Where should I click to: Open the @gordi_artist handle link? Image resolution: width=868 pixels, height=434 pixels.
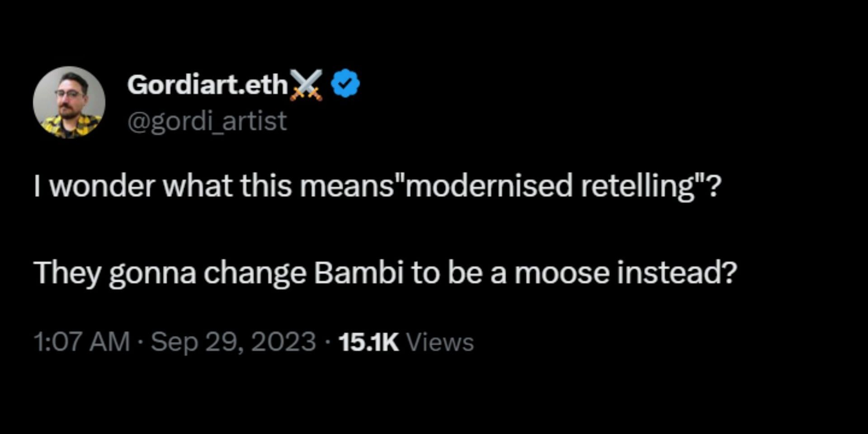207,121
